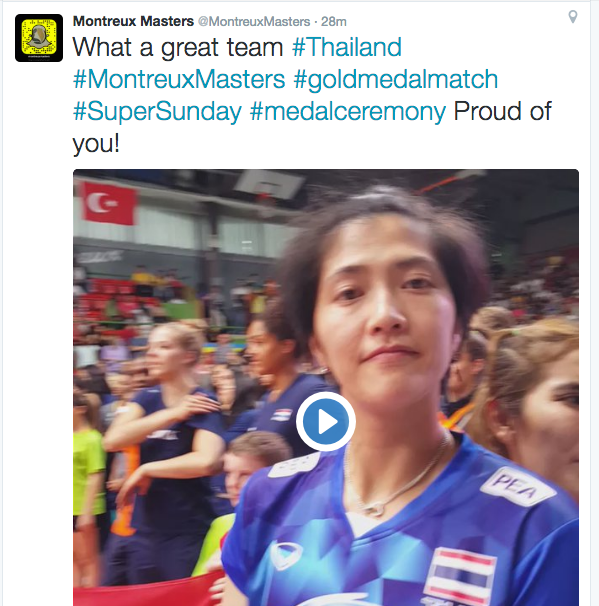This screenshot has width=599, height=606.
Task: Follow the #goldmedalmatch hashtag
Action: (x=396, y=80)
